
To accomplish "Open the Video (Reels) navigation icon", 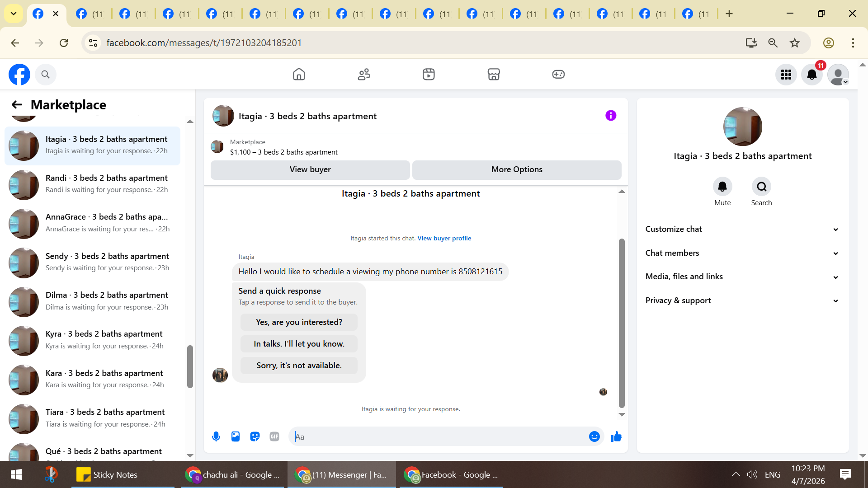I will coord(429,74).
